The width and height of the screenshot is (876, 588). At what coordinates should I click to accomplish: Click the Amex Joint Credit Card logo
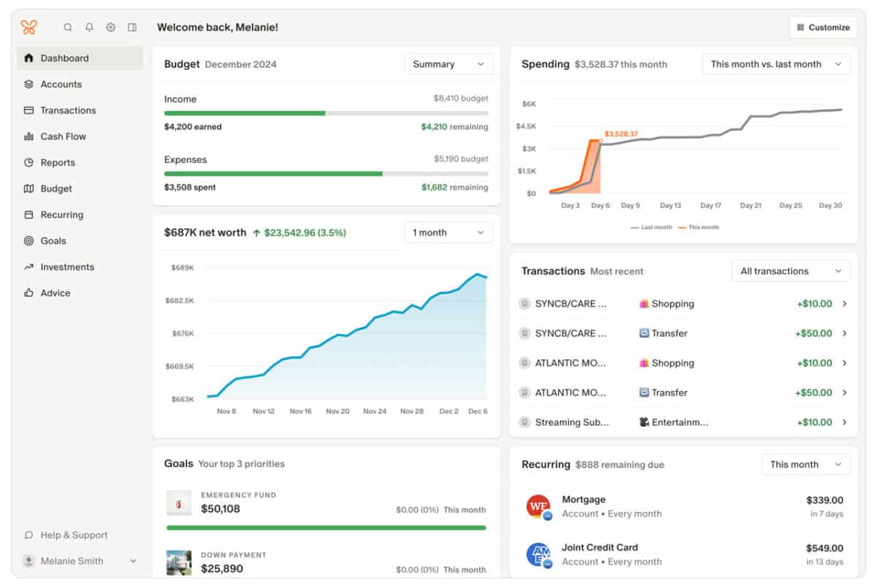pos(538,554)
